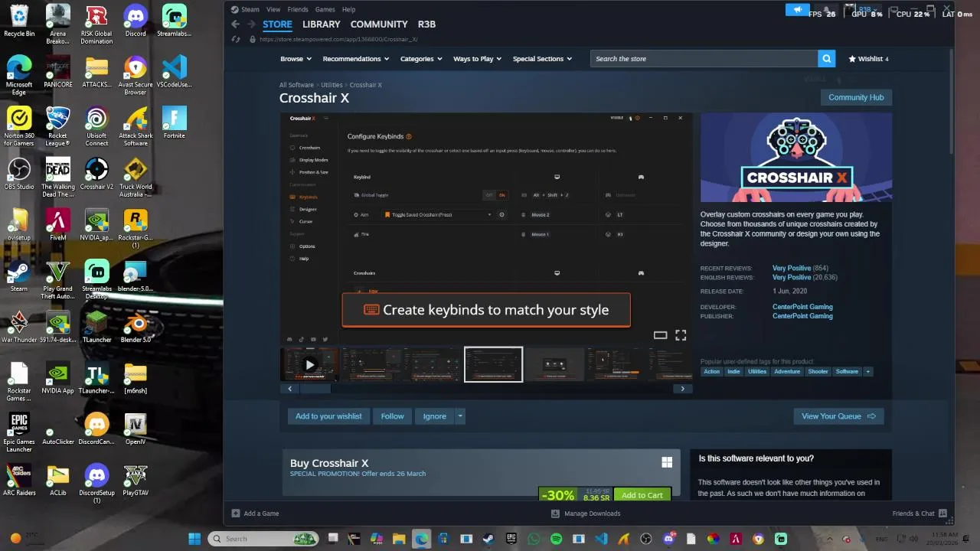Select the TLauncher desktop icon

pos(96,328)
